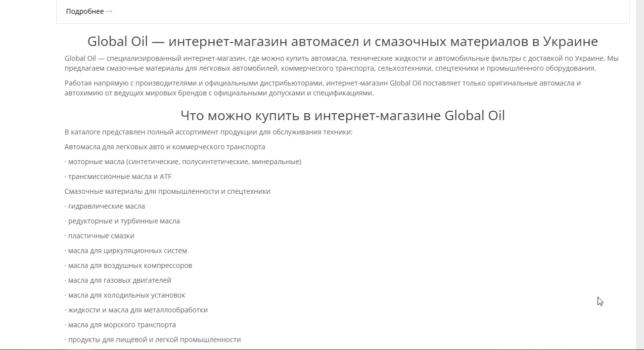Click bullet масла для циркуляционных систем
The width and height of the screenshot is (644, 350).
pyautogui.click(x=126, y=251)
